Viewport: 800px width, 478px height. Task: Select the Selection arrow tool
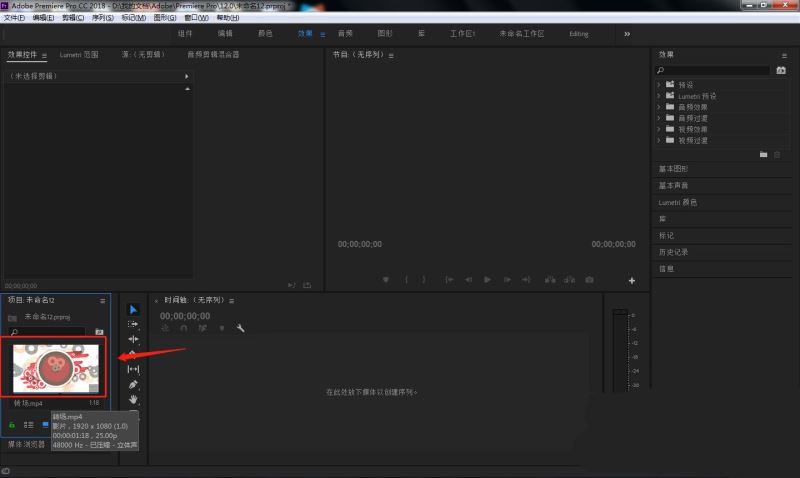(133, 310)
